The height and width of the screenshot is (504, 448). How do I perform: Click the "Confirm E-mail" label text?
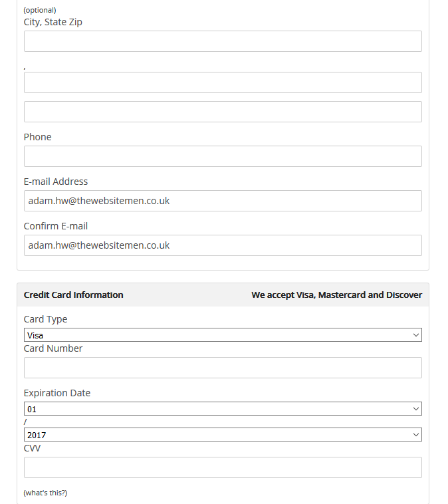56,226
